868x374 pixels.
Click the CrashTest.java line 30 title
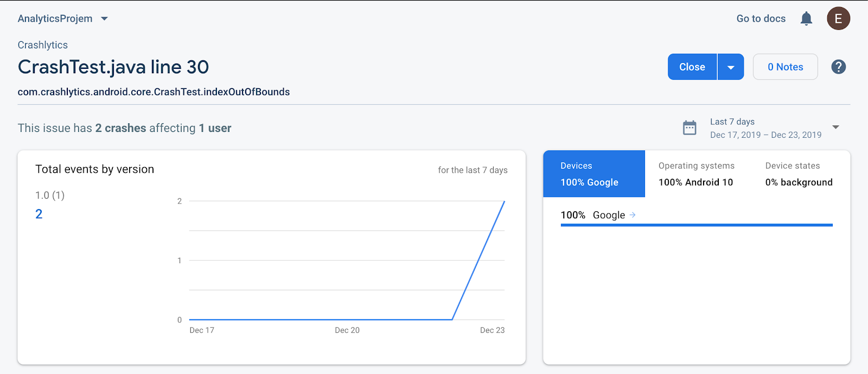pos(113,67)
